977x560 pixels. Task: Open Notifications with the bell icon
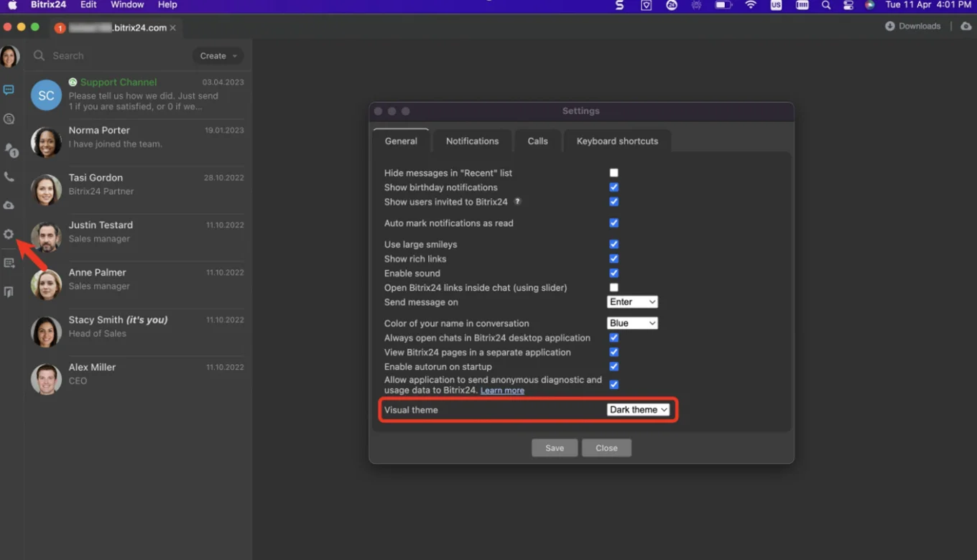point(9,149)
